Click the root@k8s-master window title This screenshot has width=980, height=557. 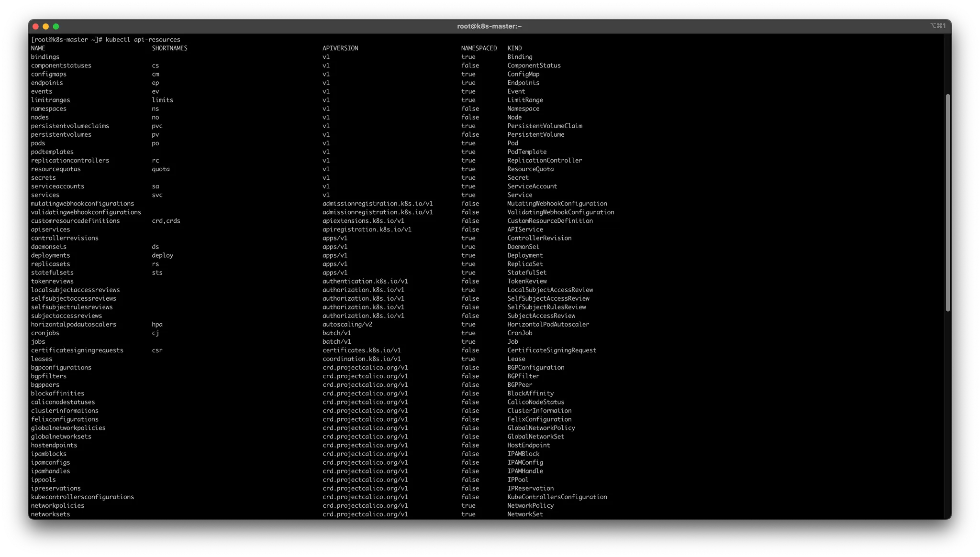pos(489,26)
